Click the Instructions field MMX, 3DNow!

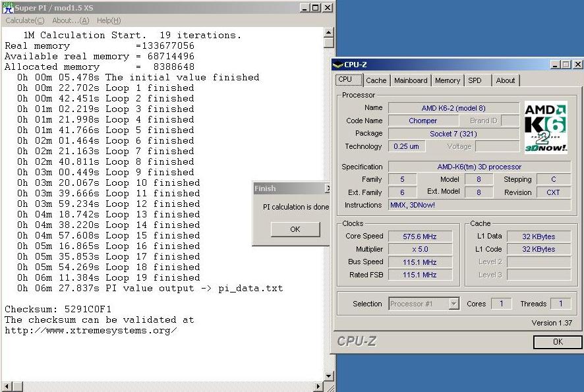[479, 205]
